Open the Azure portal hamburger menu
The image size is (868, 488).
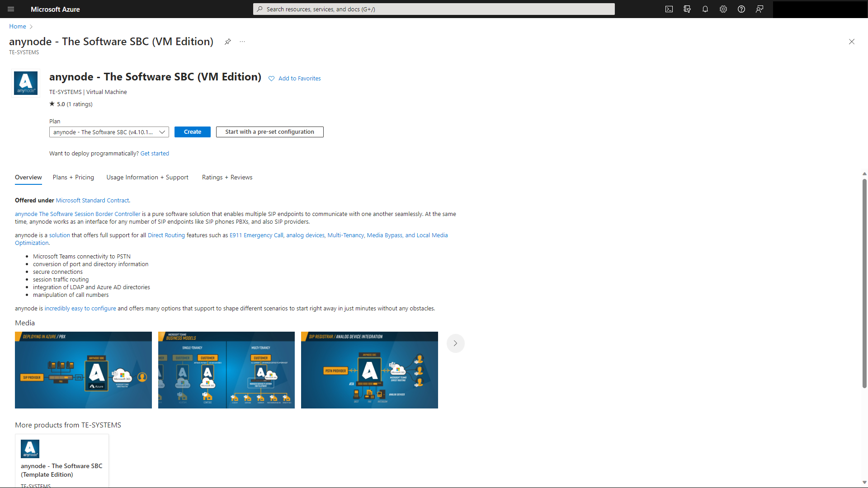click(x=11, y=9)
